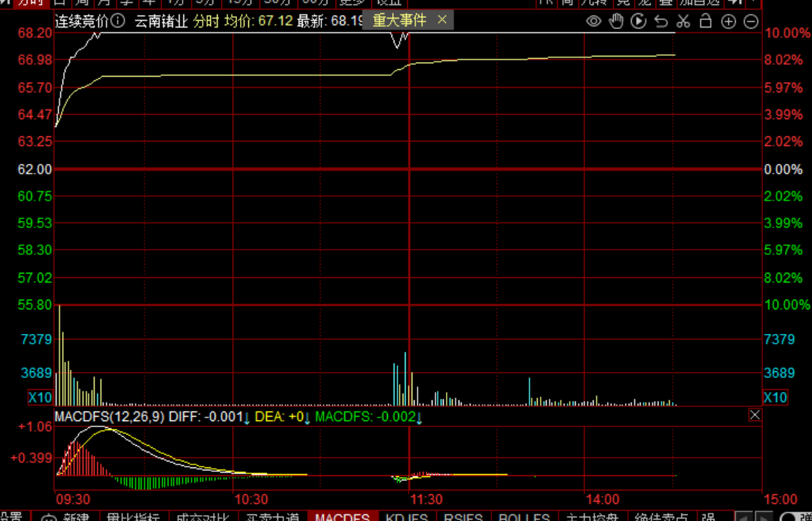Switch to the KDJFS indicator tab
Screen dimensions: 812x521
[407, 517]
